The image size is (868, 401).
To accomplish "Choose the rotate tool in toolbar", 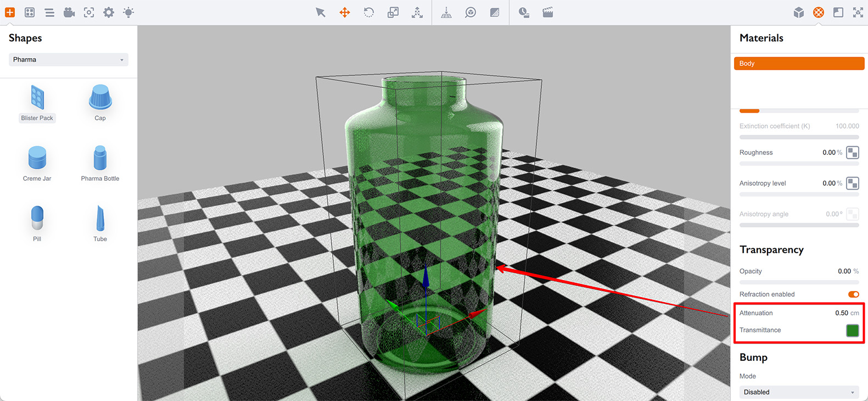I will (x=369, y=12).
